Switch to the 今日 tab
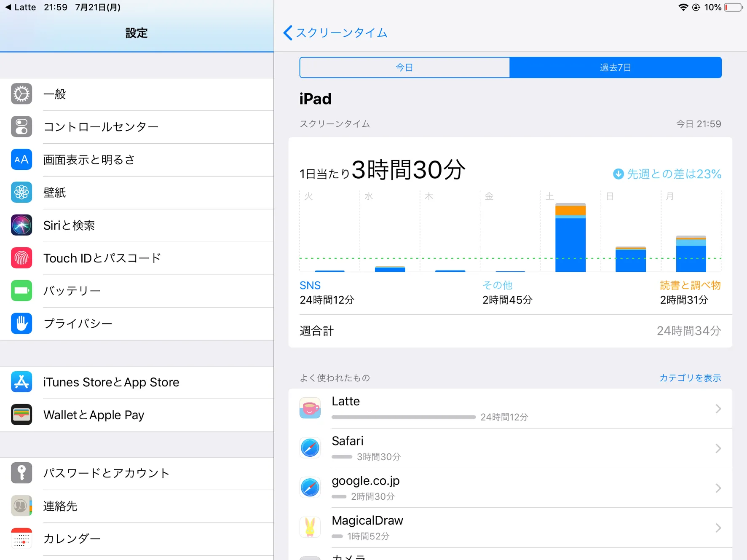The height and width of the screenshot is (560, 747). (x=404, y=67)
